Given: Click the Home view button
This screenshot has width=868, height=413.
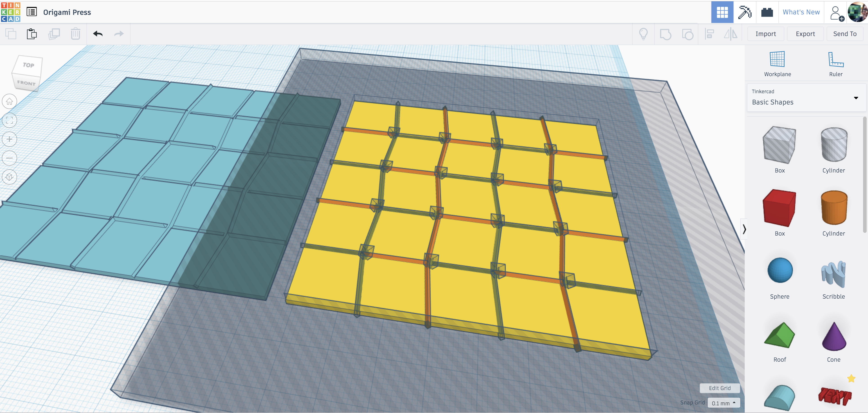Looking at the screenshot, I should [x=9, y=101].
